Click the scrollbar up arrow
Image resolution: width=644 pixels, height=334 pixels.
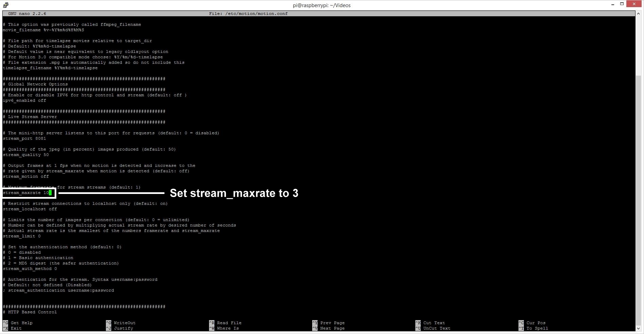point(639,14)
